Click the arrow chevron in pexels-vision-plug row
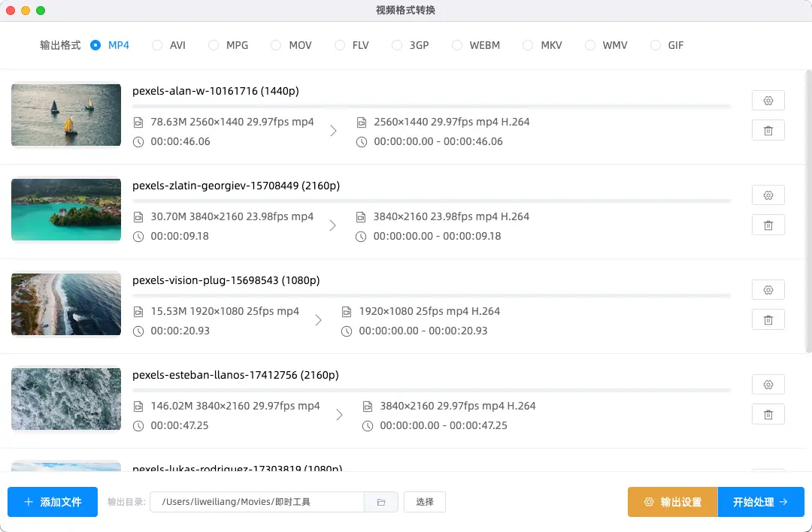 pos(319,320)
